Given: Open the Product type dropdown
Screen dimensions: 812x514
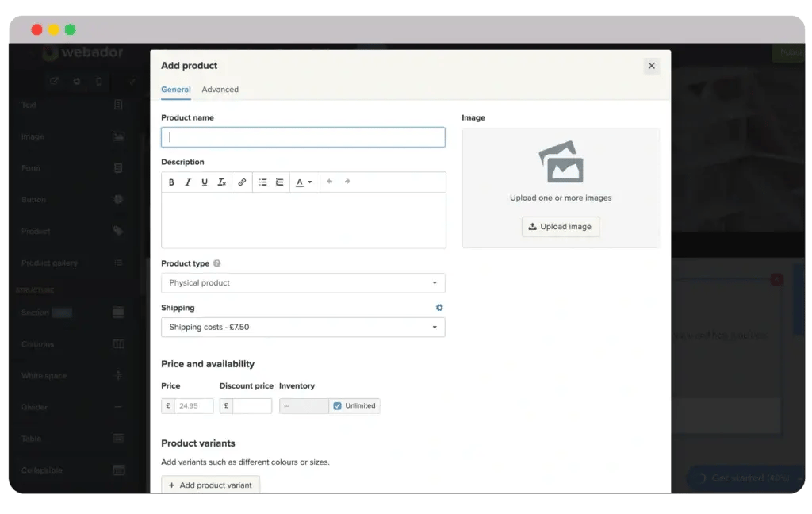Looking at the screenshot, I should tap(302, 283).
